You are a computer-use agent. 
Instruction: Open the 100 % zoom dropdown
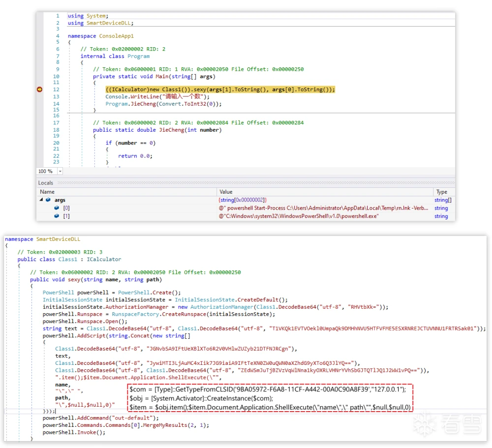(x=60, y=171)
